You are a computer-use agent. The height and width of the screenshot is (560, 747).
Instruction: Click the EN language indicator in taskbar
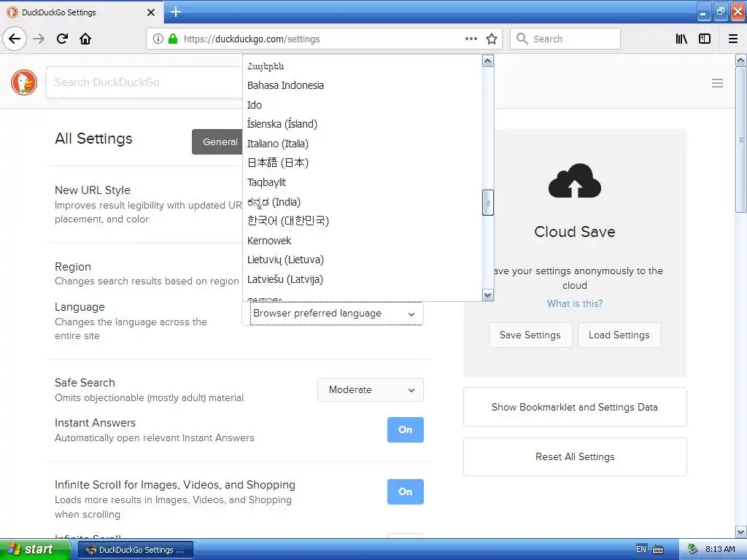pos(641,549)
